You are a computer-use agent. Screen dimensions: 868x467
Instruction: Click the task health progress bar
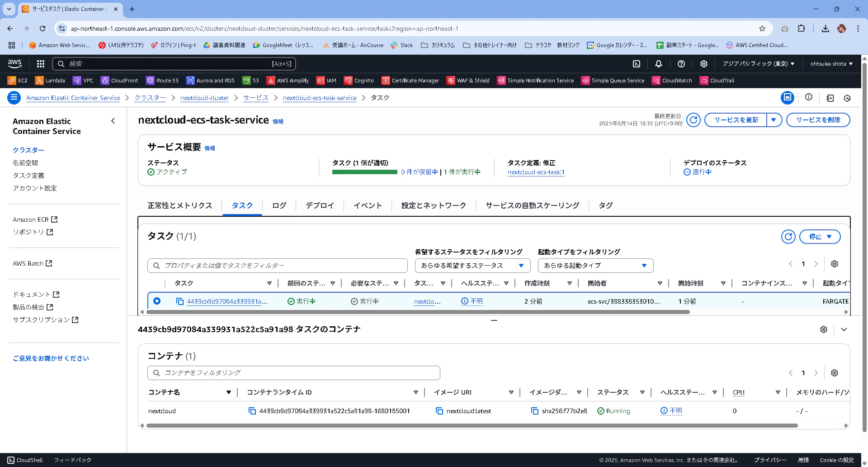365,172
